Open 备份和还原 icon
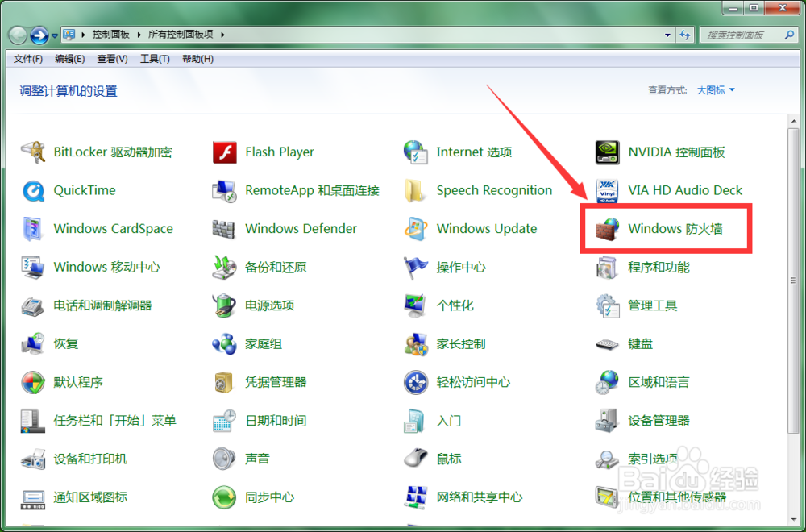This screenshot has width=806, height=532. (x=225, y=268)
